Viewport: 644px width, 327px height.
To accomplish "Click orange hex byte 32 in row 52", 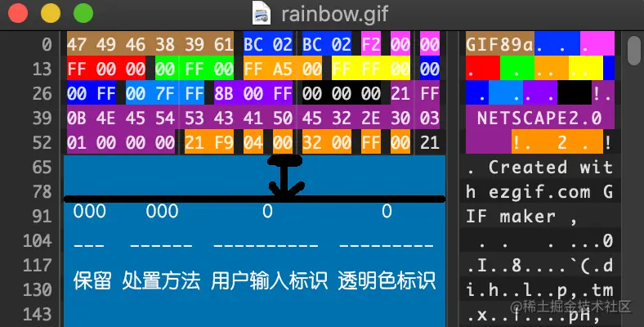I will [312, 143].
